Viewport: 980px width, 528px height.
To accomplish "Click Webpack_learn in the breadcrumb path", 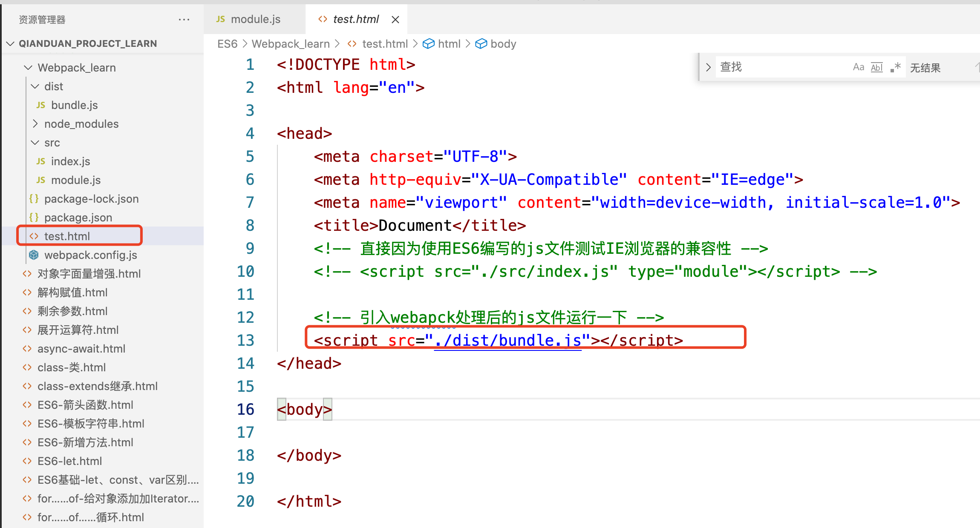I will [x=291, y=44].
